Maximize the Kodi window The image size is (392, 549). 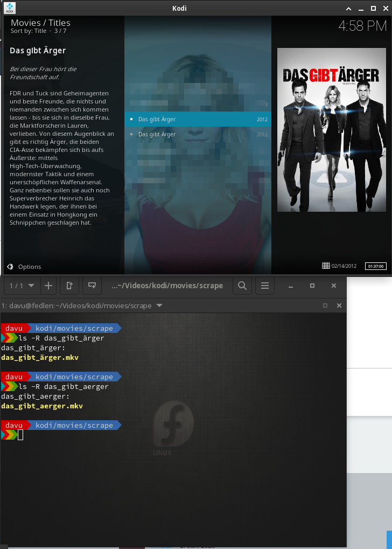point(374,9)
